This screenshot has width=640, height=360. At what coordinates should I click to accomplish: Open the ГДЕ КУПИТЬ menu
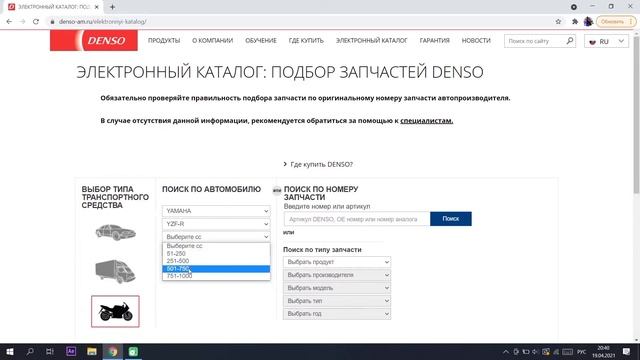(306, 40)
